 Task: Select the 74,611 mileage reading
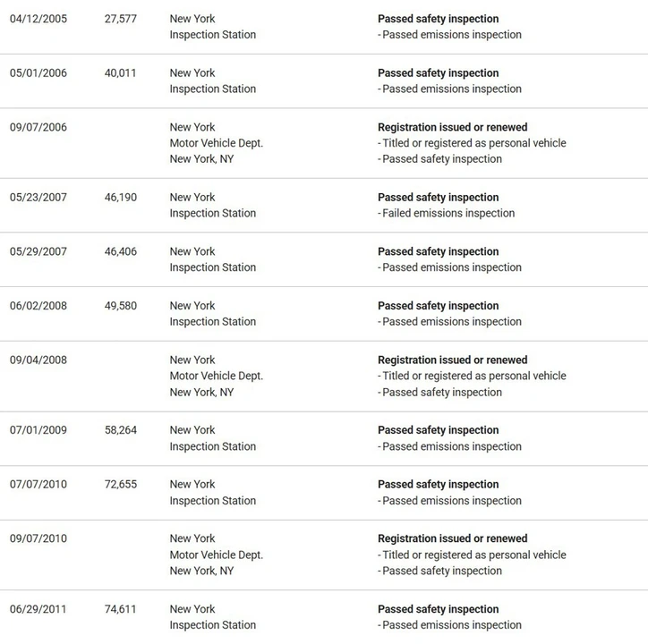pyautogui.click(x=120, y=609)
